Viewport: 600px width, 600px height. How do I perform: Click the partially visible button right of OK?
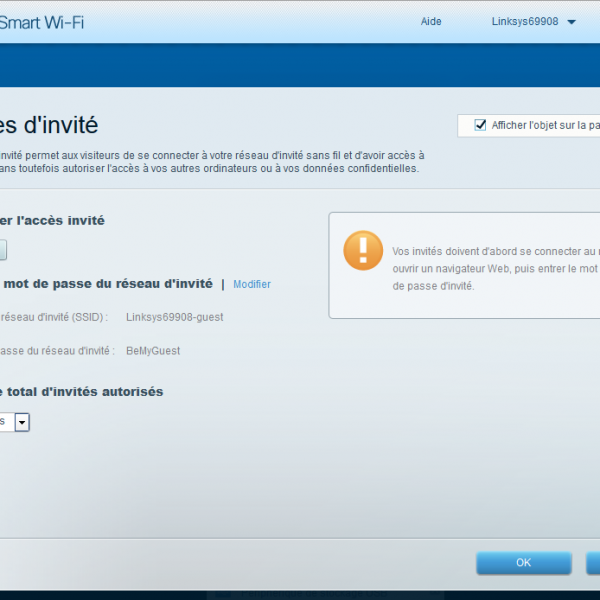click(593, 563)
